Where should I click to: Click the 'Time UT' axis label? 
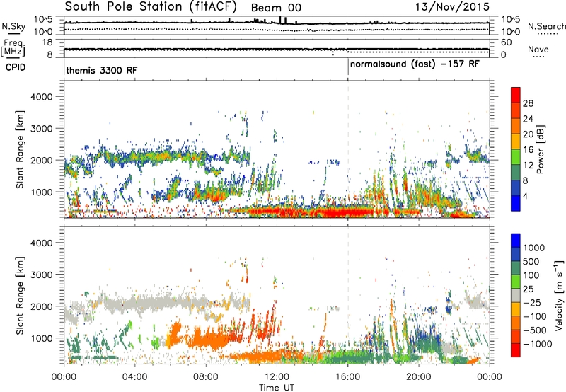coord(277,388)
